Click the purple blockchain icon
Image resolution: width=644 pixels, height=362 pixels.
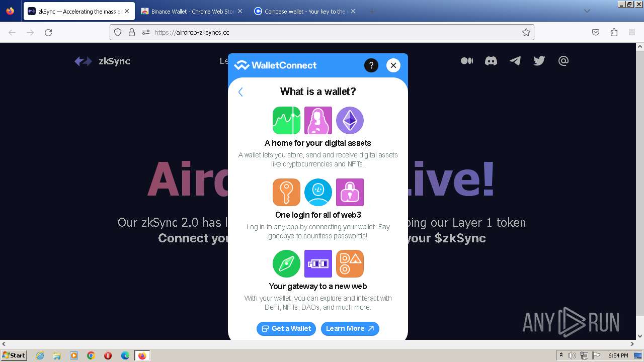(318, 263)
